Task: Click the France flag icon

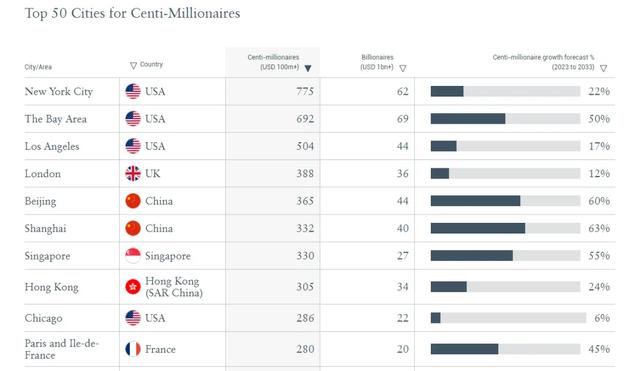Action: 133,349
